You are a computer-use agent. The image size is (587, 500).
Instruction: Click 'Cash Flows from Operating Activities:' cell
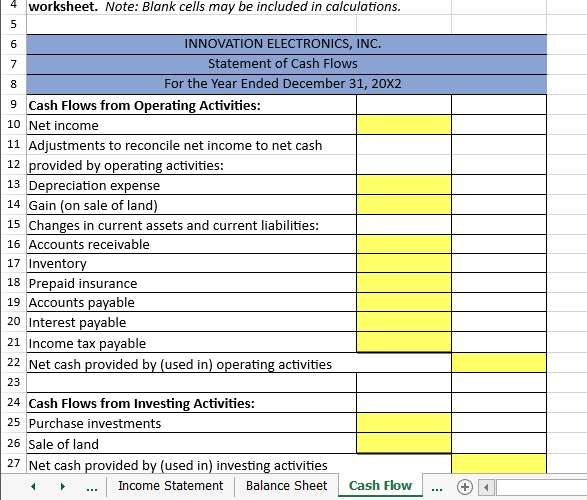pyautogui.click(x=192, y=105)
